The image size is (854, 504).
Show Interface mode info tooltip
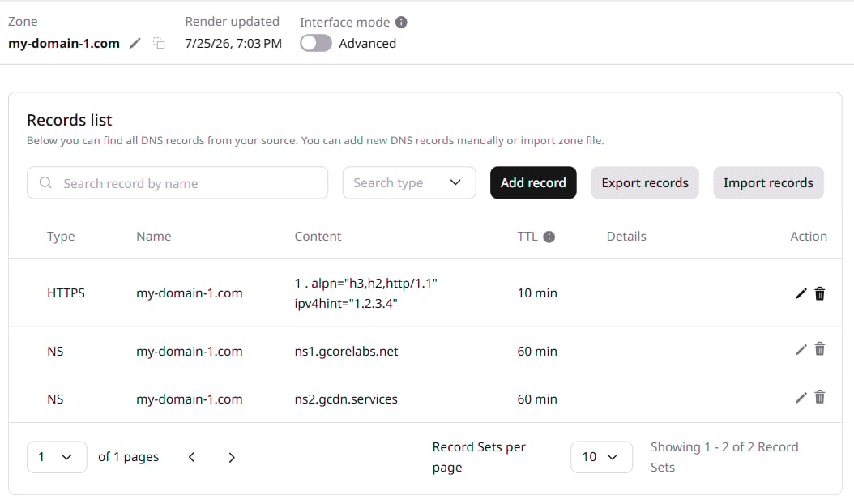401,23
